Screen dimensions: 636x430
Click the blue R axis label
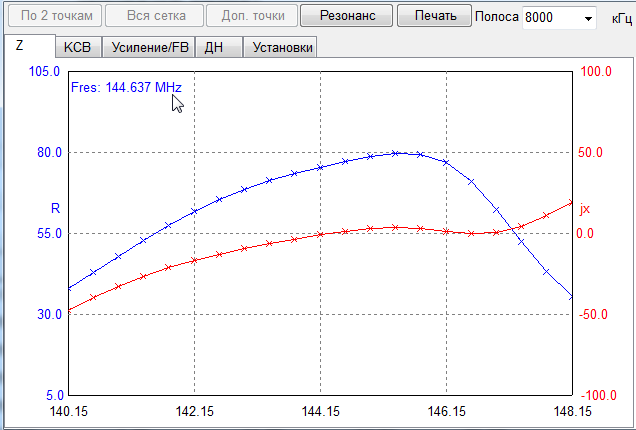point(55,208)
